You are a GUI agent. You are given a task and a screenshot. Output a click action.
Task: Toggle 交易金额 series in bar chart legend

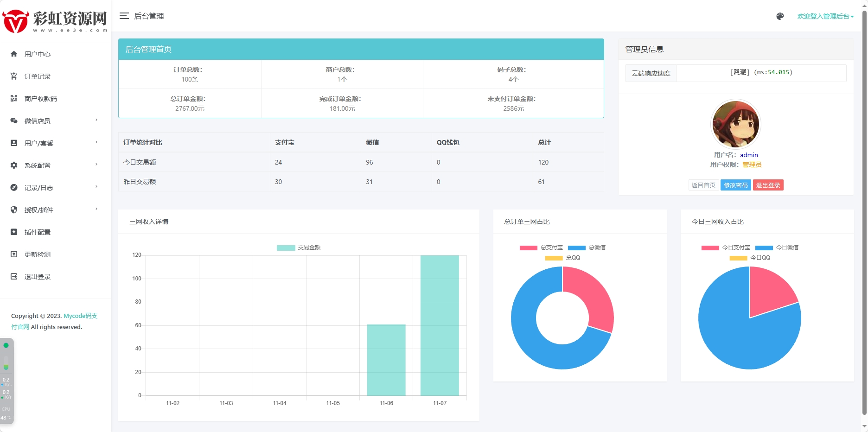coord(299,248)
